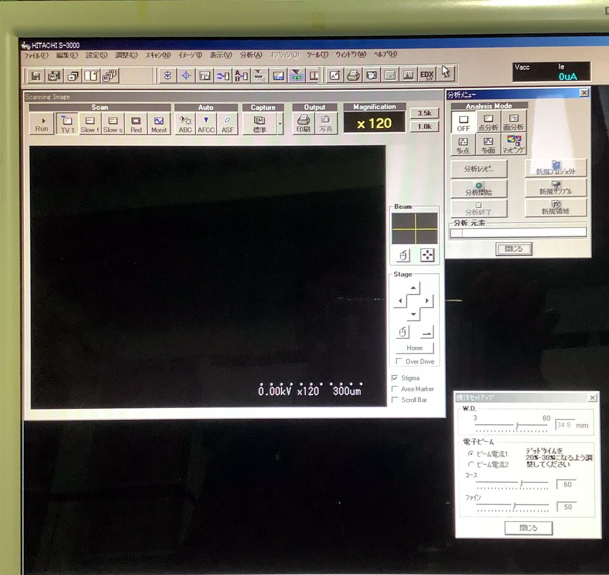Open the ヘルプ(H) menu
609x575 pixels.
385,54
